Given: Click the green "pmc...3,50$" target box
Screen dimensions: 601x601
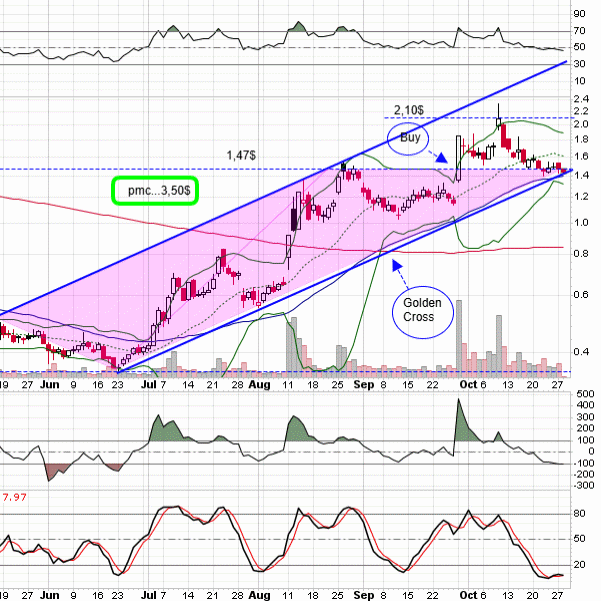Looking at the screenshot, I should pyautogui.click(x=155, y=188).
